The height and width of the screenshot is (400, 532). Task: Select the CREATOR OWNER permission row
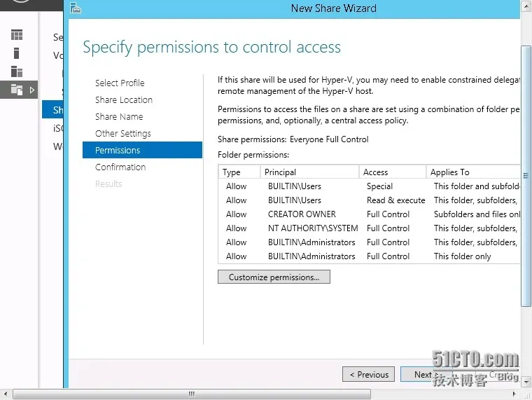369,214
